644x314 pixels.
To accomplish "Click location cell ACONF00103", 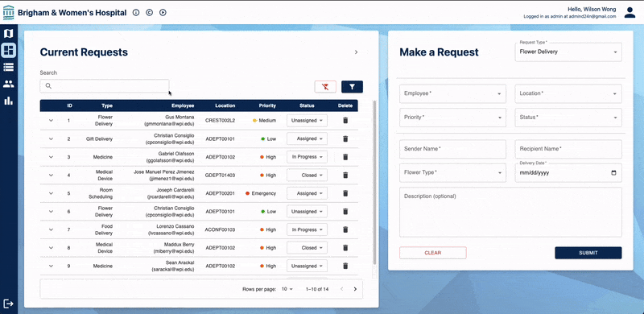I will click(x=220, y=229).
